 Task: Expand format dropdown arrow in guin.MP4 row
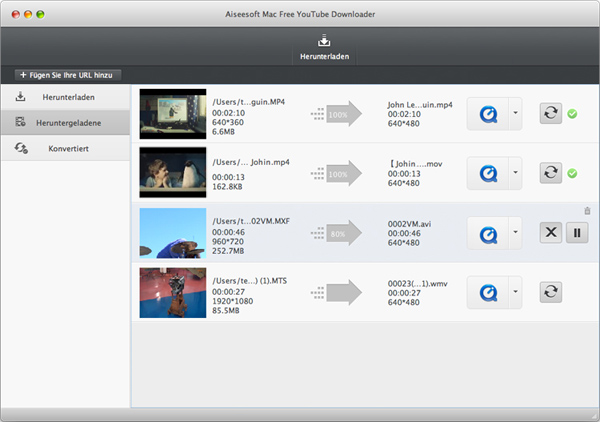[x=515, y=113]
